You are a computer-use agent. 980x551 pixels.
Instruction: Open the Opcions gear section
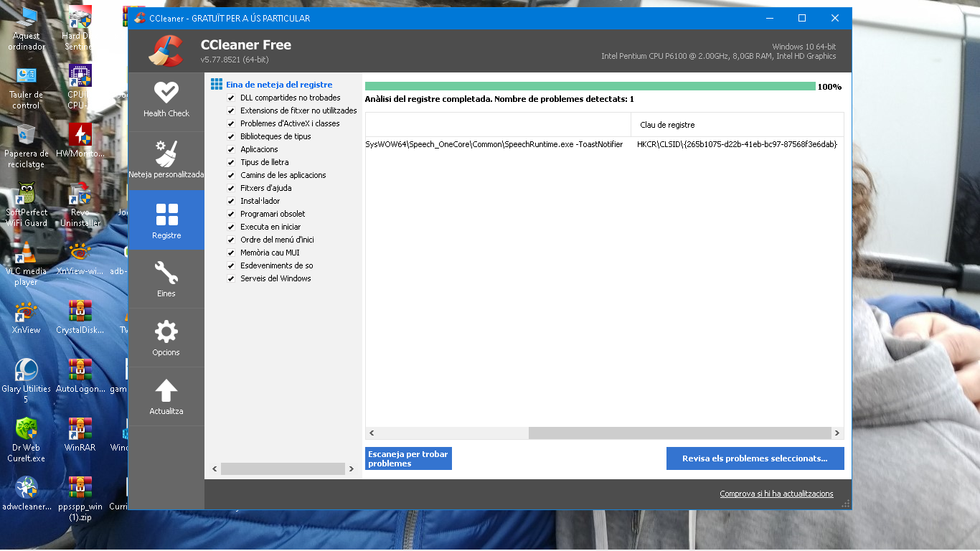click(166, 337)
